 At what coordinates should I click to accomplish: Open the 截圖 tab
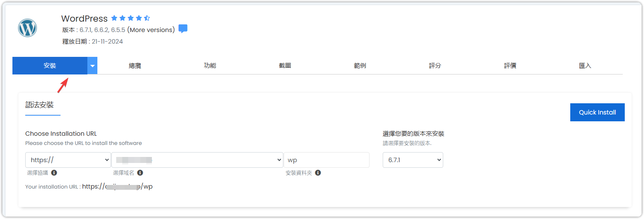285,66
